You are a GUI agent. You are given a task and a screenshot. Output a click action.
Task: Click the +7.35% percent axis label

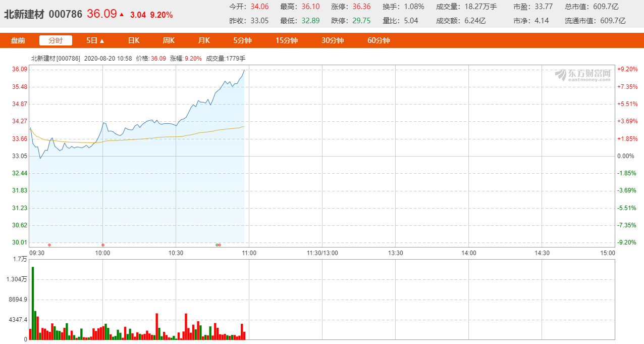627,87
